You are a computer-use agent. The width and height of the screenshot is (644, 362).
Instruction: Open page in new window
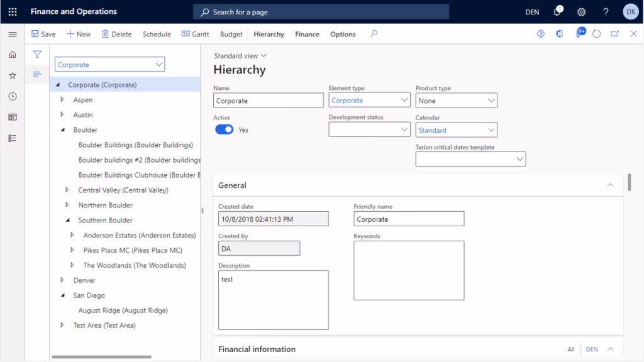click(615, 34)
